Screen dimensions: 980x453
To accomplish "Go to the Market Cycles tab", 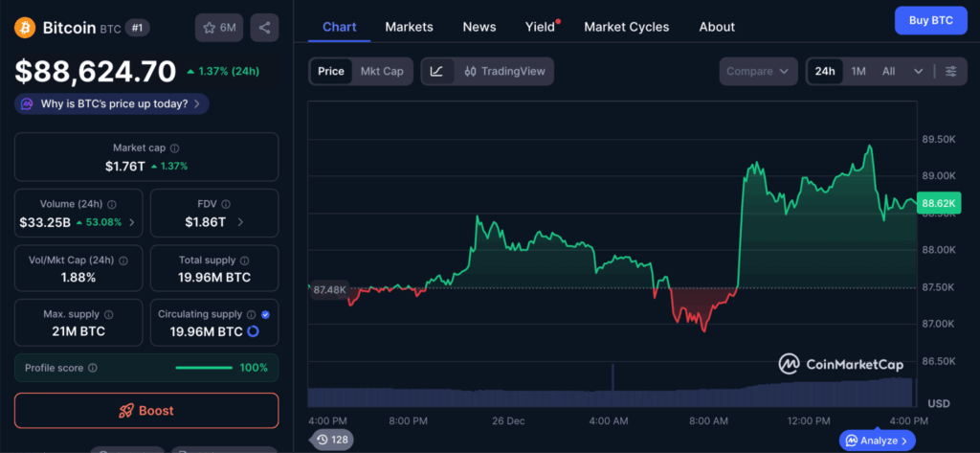I will pyautogui.click(x=626, y=27).
